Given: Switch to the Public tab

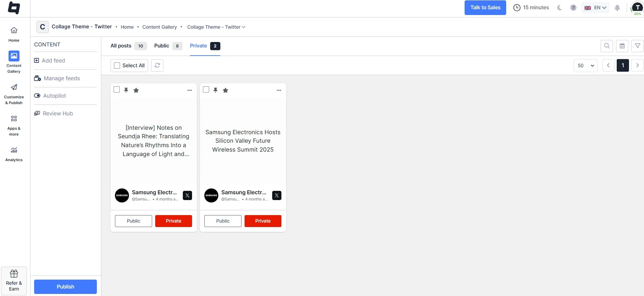Looking at the screenshot, I should pyautogui.click(x=162, y=46).
